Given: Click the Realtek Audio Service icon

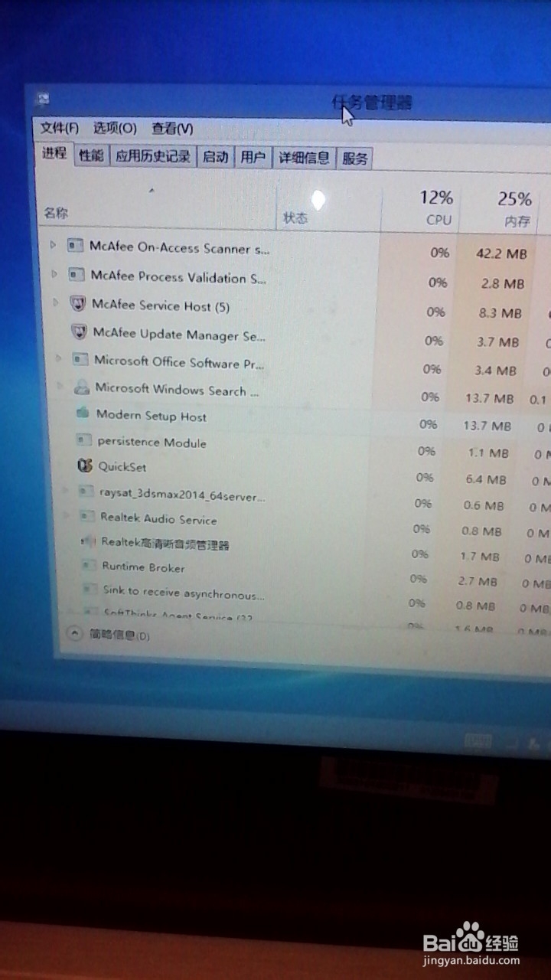Looking at the screenshot, I should click(88, 517).
